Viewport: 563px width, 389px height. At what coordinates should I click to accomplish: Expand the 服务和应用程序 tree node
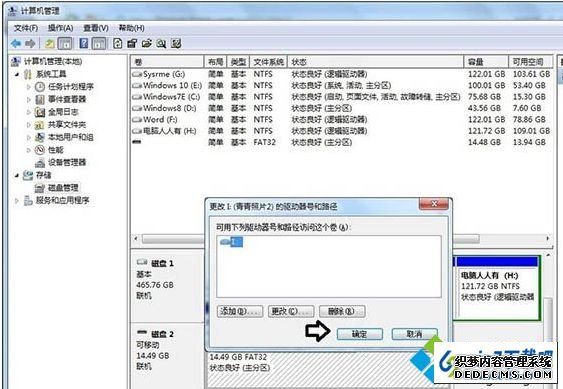click(x=17, y=200)
